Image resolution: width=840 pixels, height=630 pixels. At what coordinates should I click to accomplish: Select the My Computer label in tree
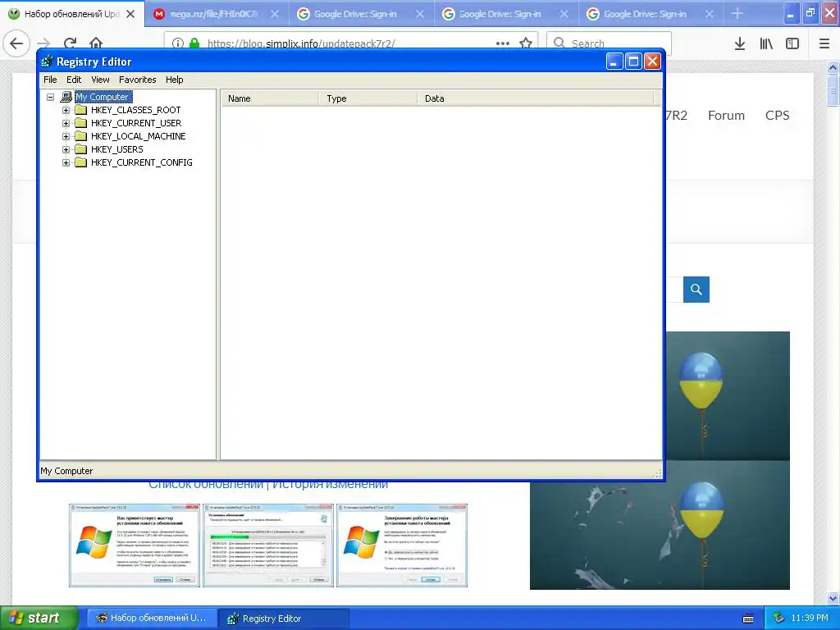click(x=103, y=97)
